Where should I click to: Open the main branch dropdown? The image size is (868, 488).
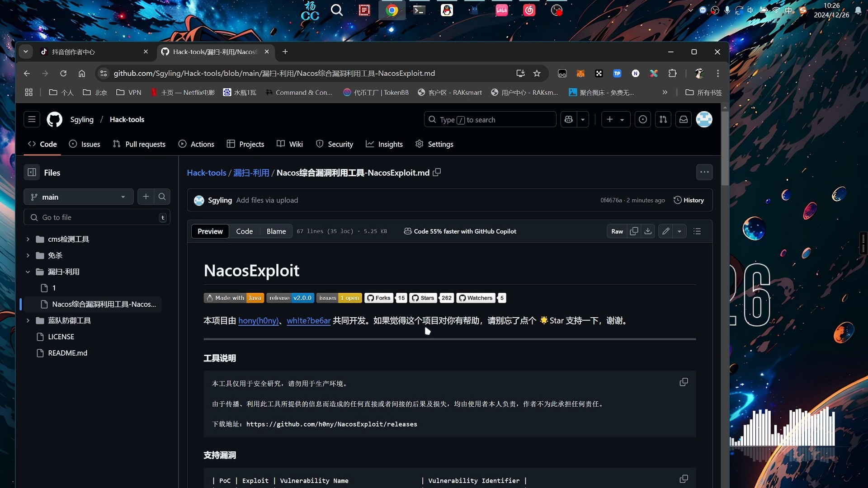(x=79, y=197)
